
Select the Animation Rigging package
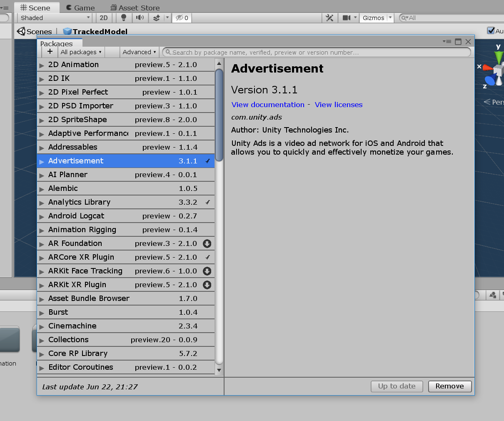[126, 230]
